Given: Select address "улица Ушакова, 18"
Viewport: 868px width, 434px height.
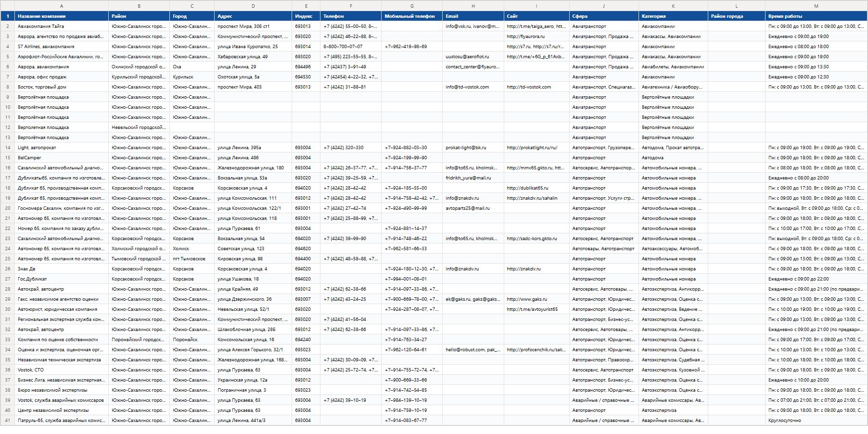Looking at the screenshot, I should tap(253, 279).
